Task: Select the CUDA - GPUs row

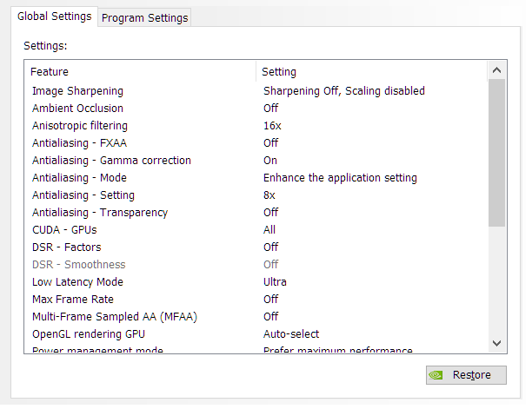Action: tap(63, 229)
